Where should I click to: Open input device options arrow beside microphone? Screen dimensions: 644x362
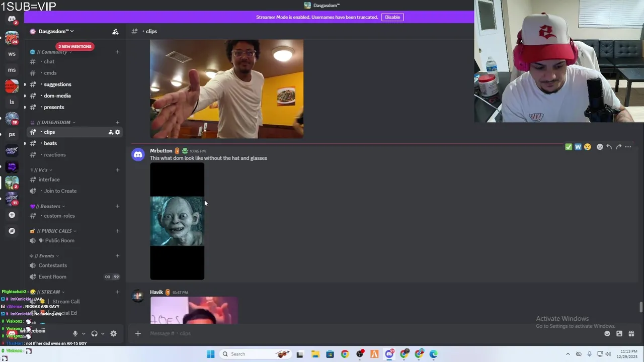(84, 333)
